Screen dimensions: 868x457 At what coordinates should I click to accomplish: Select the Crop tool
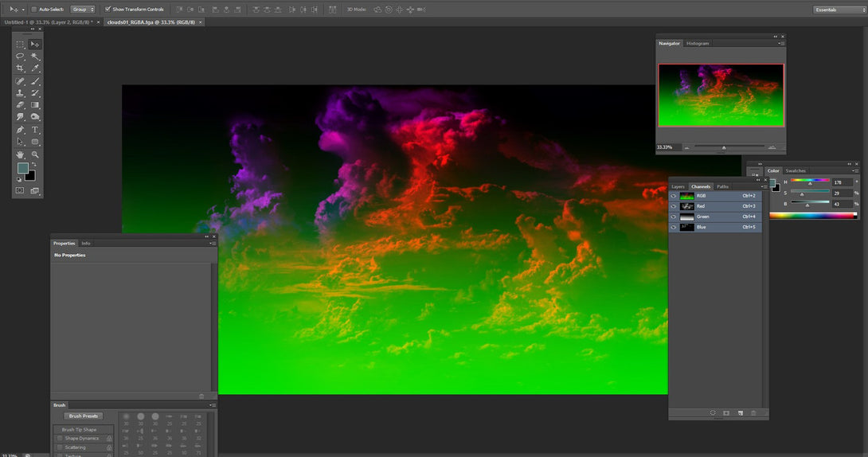coord(20,68)
